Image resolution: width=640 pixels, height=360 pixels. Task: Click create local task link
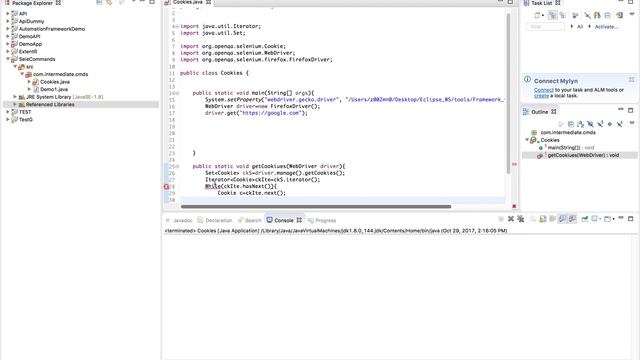(x=541, y=96)
